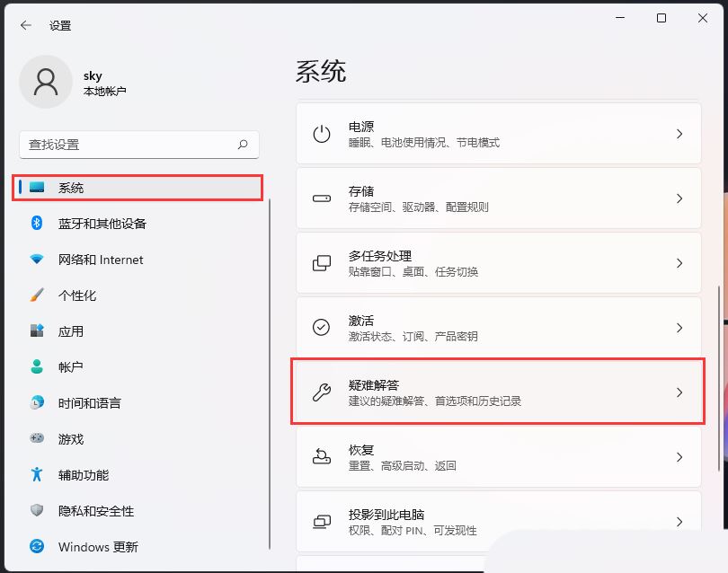Expand the 多任务处理 chevron arrow
Image resolution: width=728 pixels, height=573 pixels.
[679, 263]
